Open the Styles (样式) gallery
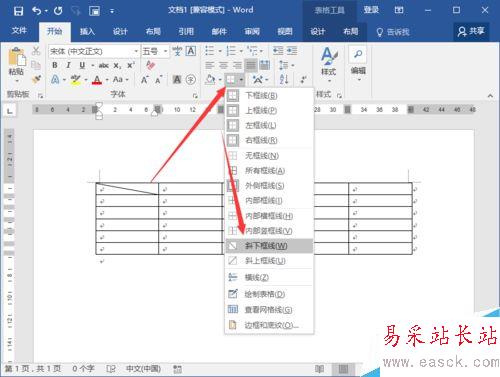 pos(329,64)
